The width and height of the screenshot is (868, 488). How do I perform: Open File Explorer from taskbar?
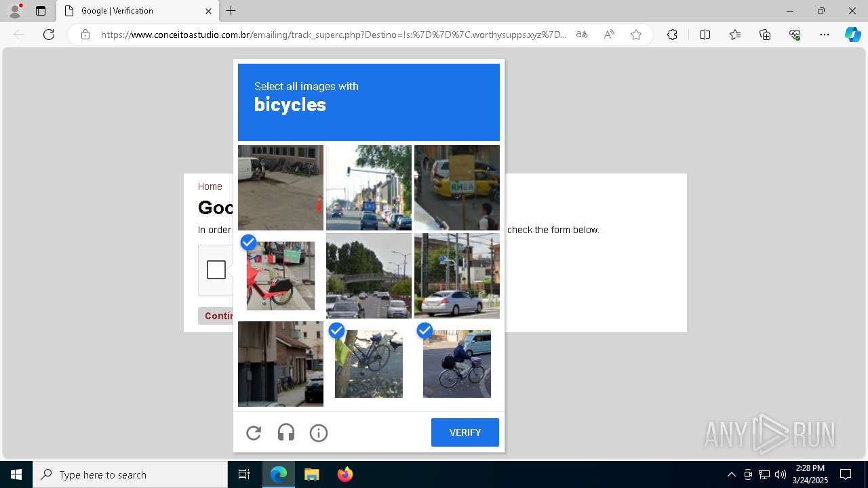point(311,474)
